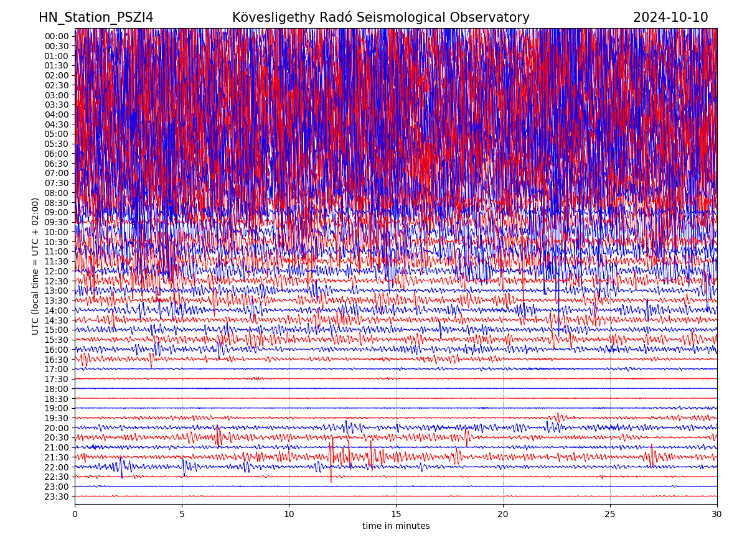Click the 20 tick on the minutes axis
The height and width of the screenshot is (560, 747).
tap(503, 514)
